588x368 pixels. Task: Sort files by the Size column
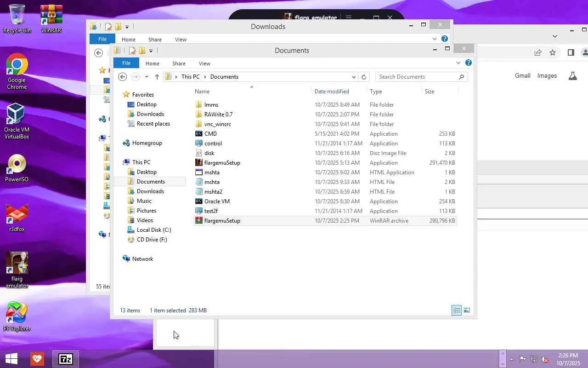[440, 91]
